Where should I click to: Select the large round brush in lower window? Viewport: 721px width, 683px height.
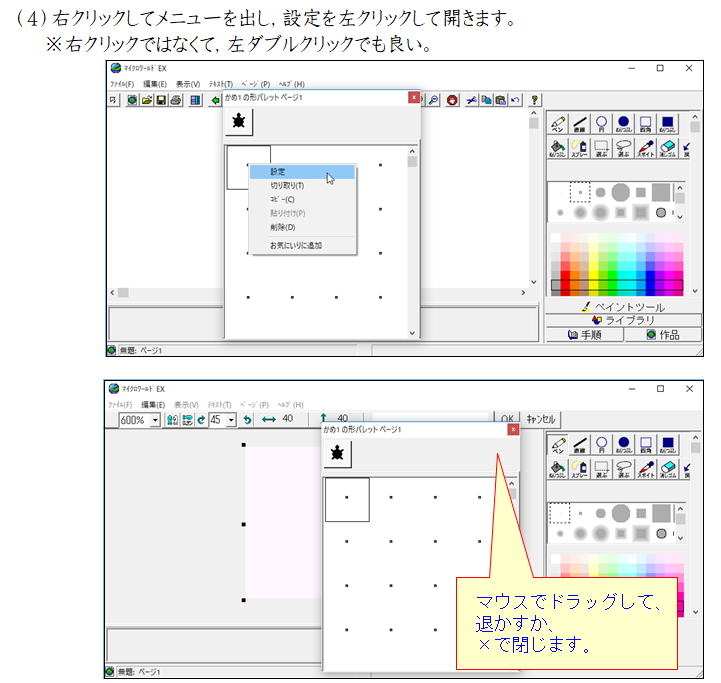pyautogui.click(x=620, y=513)
